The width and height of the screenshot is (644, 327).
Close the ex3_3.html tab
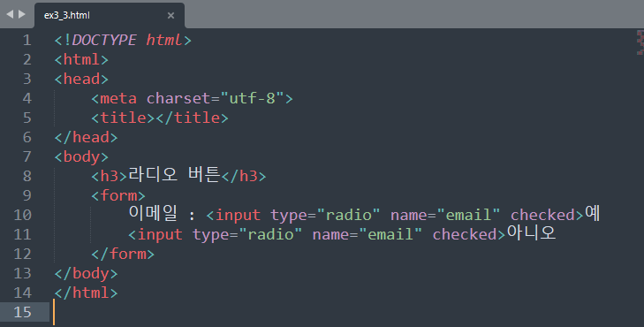pos(170,16)
